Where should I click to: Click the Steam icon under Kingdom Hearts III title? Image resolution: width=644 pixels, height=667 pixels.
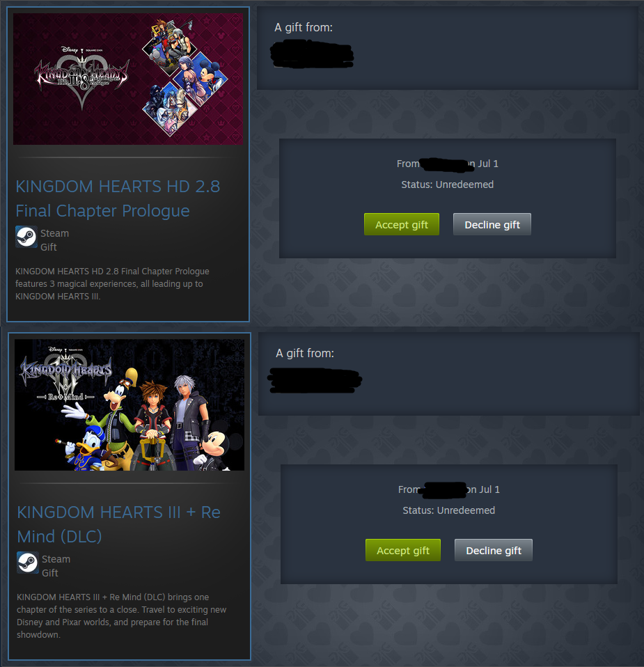click(28, 563)
